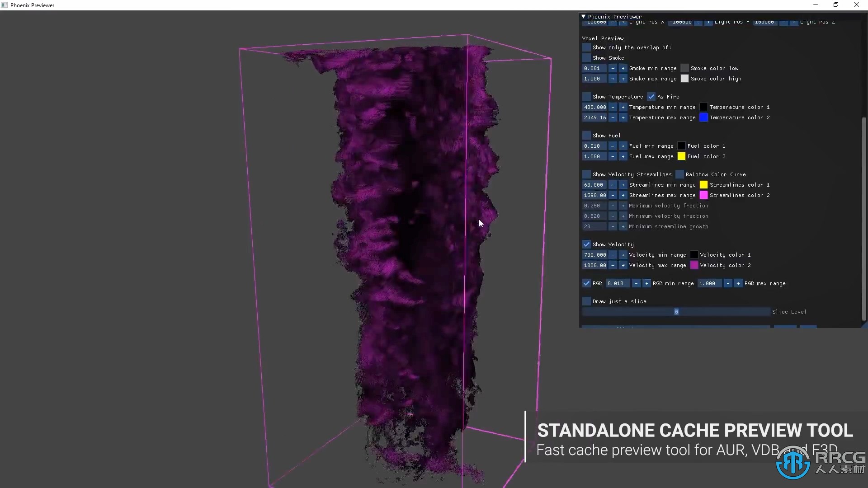The image size is (868, 488).
Task: Increase Fuel min range with plus button
Action: point(623,146)
